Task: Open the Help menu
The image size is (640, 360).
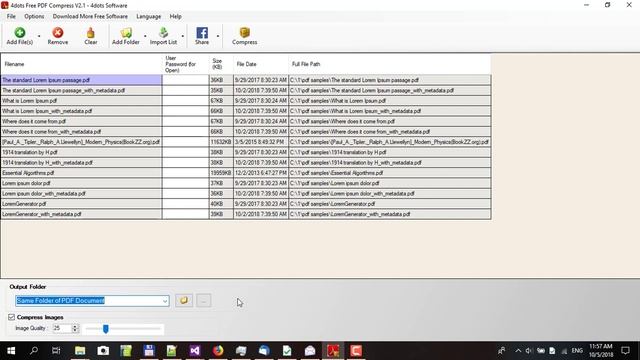Action: click(176, 16)
